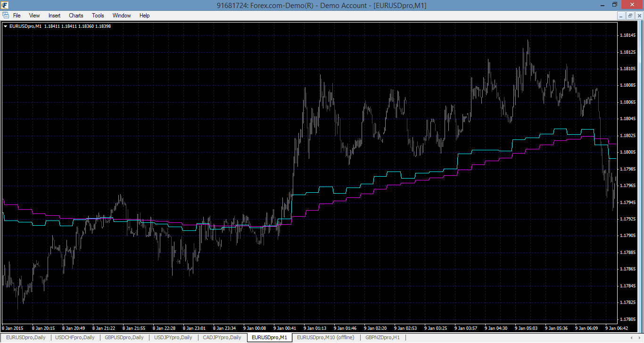Close the inner EURUSDpro,M1 chart window
The width and height of the screenshot is (644, 343).
tap(638, 16)
